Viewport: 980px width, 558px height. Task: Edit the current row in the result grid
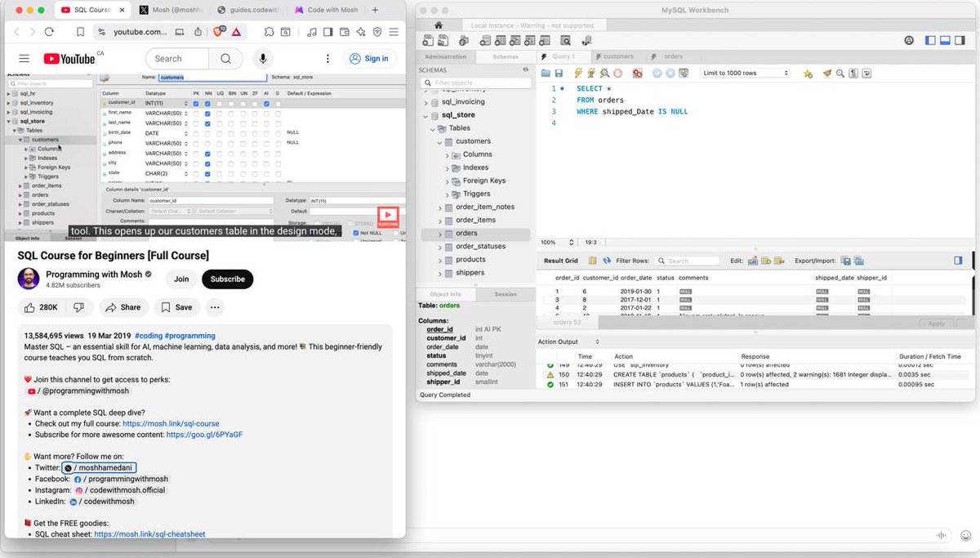point(753,261)
